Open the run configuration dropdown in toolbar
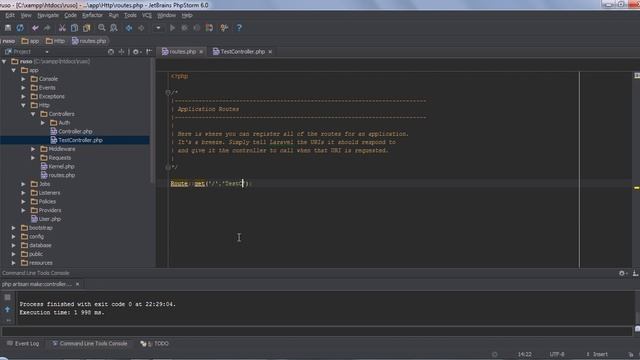Viewport: 640px width, 360px height. [158, 28]
